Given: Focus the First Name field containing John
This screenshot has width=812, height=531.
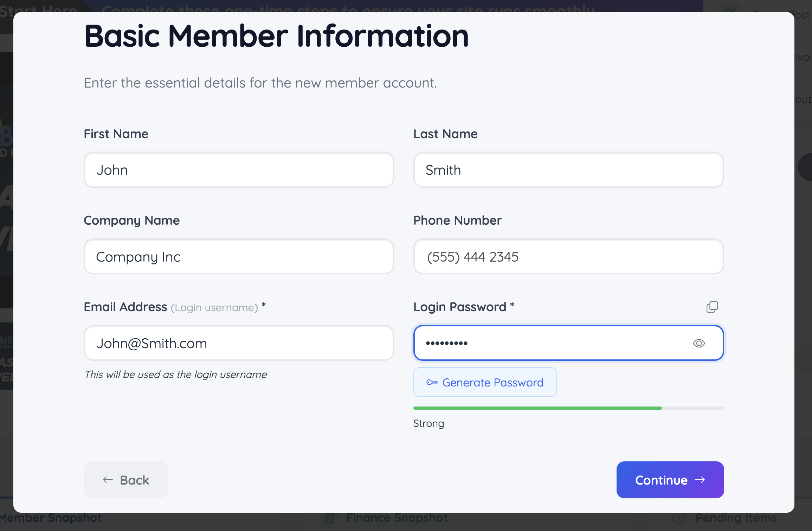Looking at the screenshot, I should (239, 170).
